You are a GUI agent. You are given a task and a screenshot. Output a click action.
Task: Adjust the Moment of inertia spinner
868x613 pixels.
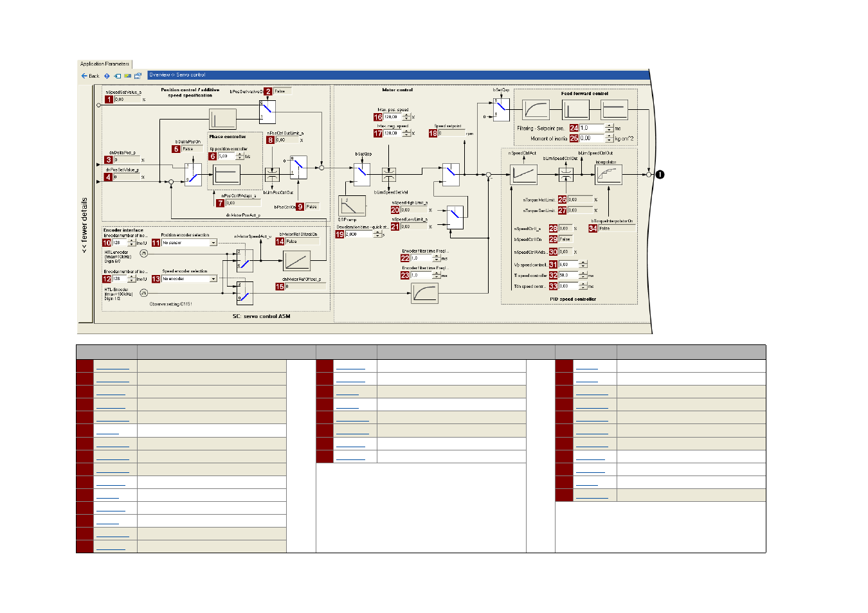pos(609,138)
